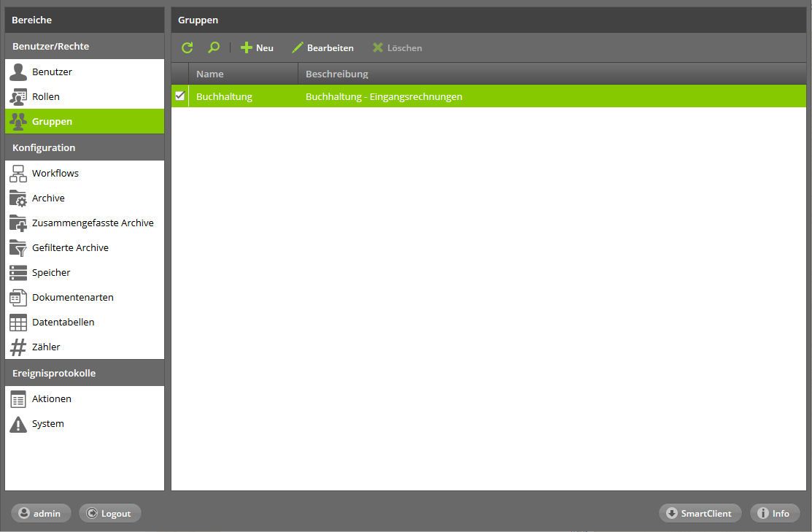The height and width of the screenshot is (532, 812).
Task: Sort by the Name column header
Action: click(x=243, y=74)
